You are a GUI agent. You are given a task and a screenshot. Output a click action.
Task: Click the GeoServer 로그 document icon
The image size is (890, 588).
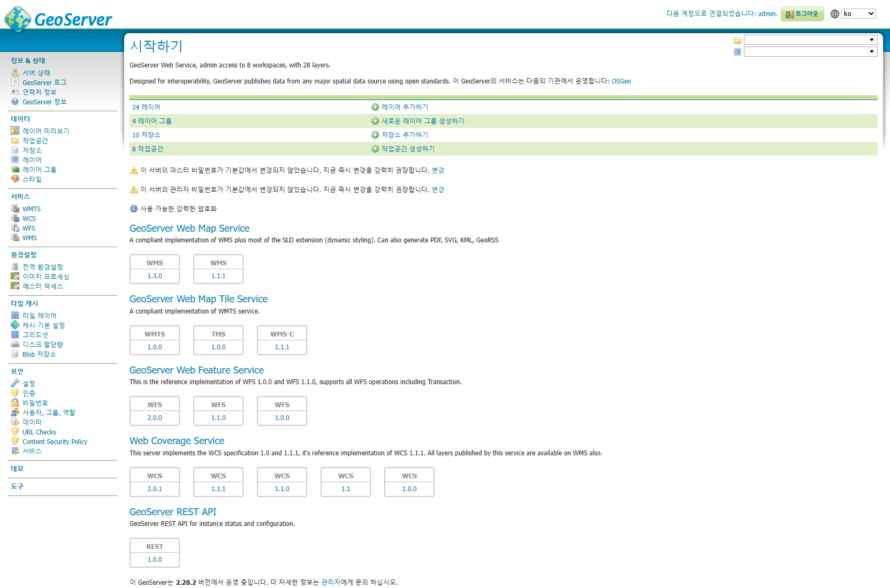(x=15, y=82)
